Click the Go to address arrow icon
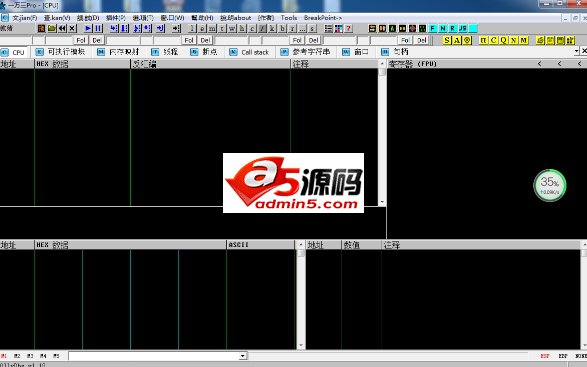This screenshot has width=587, height=367. click(176, 28)
